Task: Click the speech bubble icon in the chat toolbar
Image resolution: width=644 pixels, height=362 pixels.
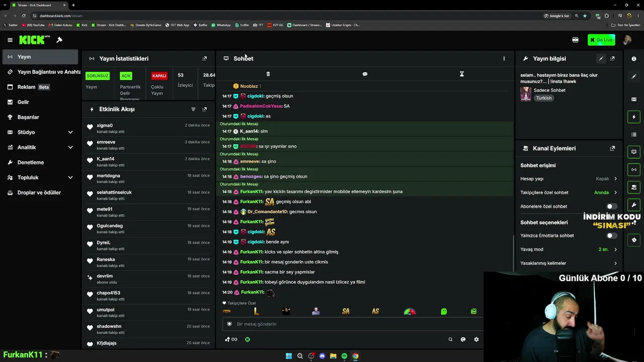Action: click(365, 74)
